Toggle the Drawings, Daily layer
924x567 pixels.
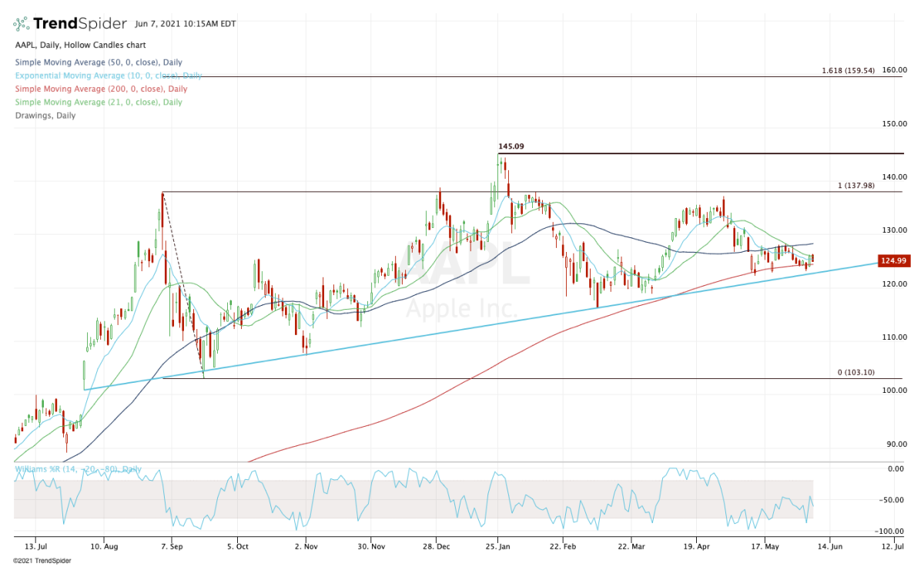[x=44, y=115]
